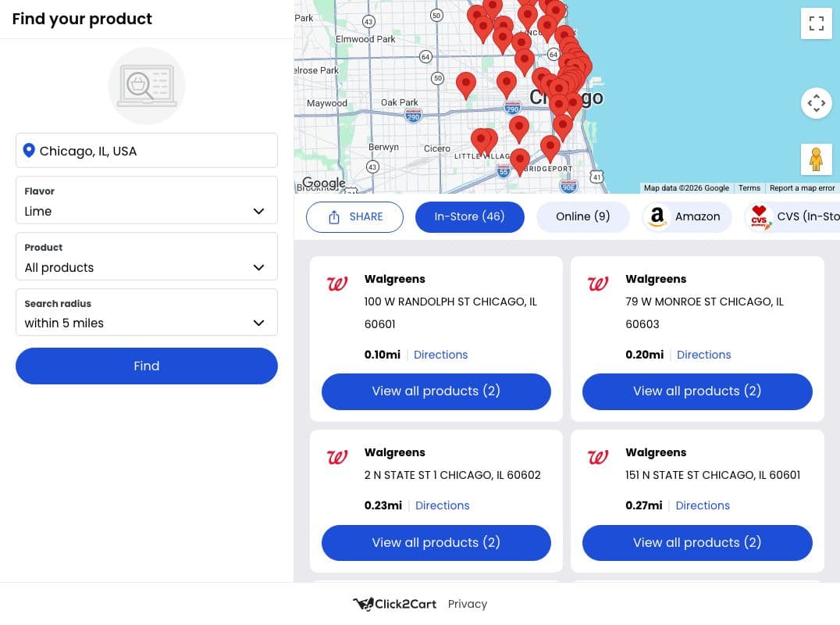Click Walgreens logo for 151 N State St

click(x=598, y=457)
